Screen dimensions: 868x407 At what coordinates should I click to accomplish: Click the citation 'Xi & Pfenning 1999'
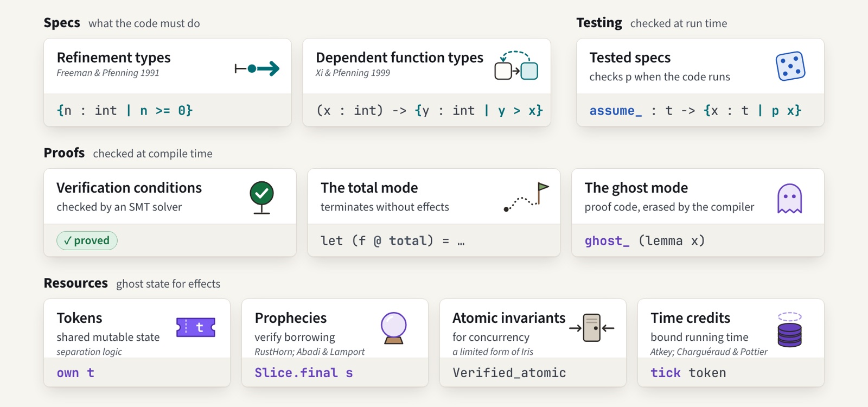pos(353,73)
